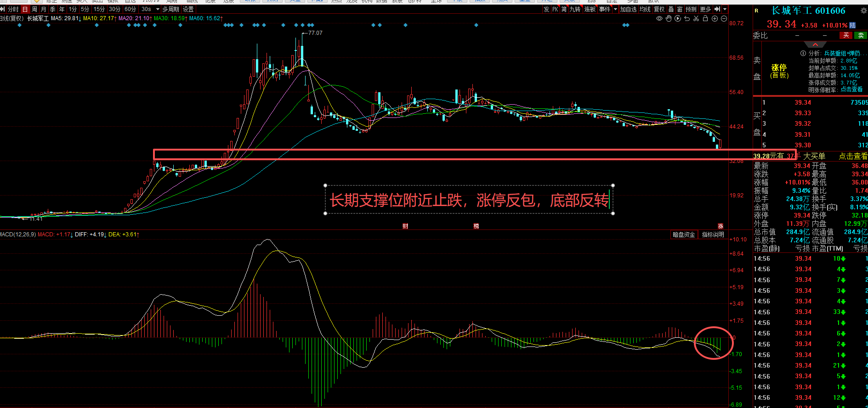868x408 pixels.
Task: Click the 叠 overlay button
Action: click(x=671, y=9)
